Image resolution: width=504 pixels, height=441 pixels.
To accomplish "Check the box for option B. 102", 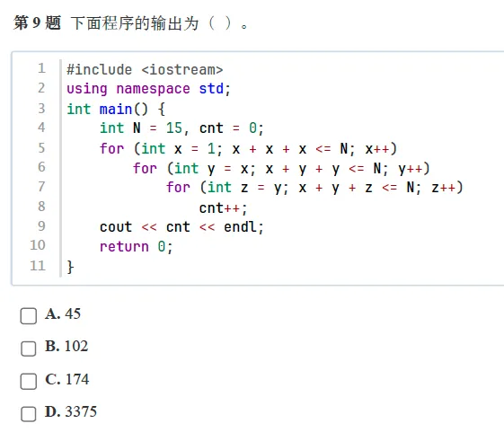I will tap(28, 348).
